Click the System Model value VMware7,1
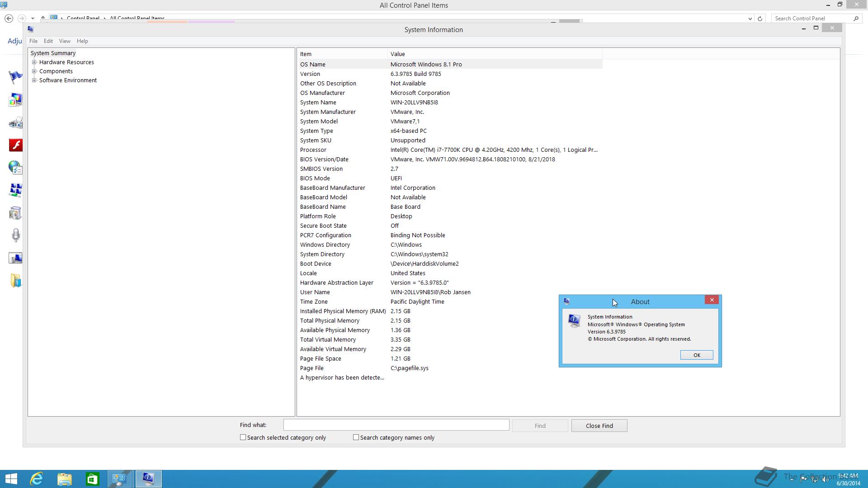Image resolution: width=868 pixels, height=488 pixels. pos(405,121)
